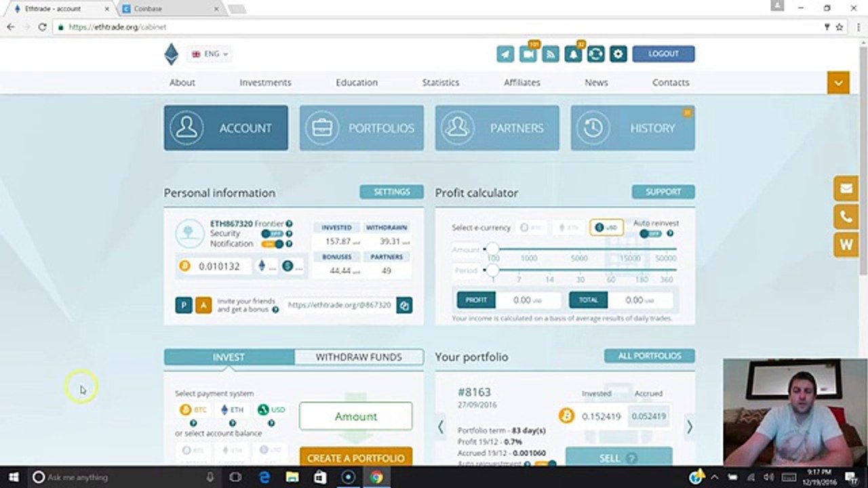The height and width of the screenshot is (488, 868).
Task: Open the PARTNERS section tab
Action: click(497, 127)
